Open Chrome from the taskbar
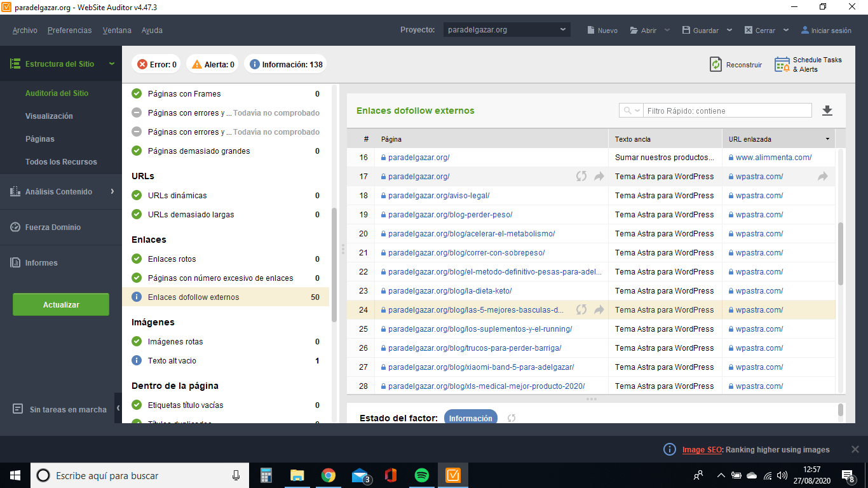This screenshot has height=488, width=868. 328,475
